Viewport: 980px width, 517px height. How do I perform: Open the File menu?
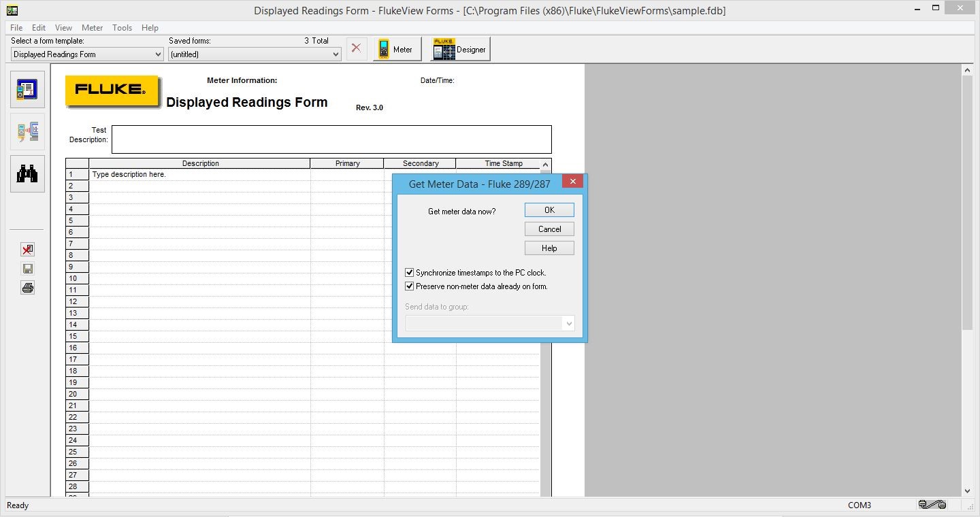point(16,28)
